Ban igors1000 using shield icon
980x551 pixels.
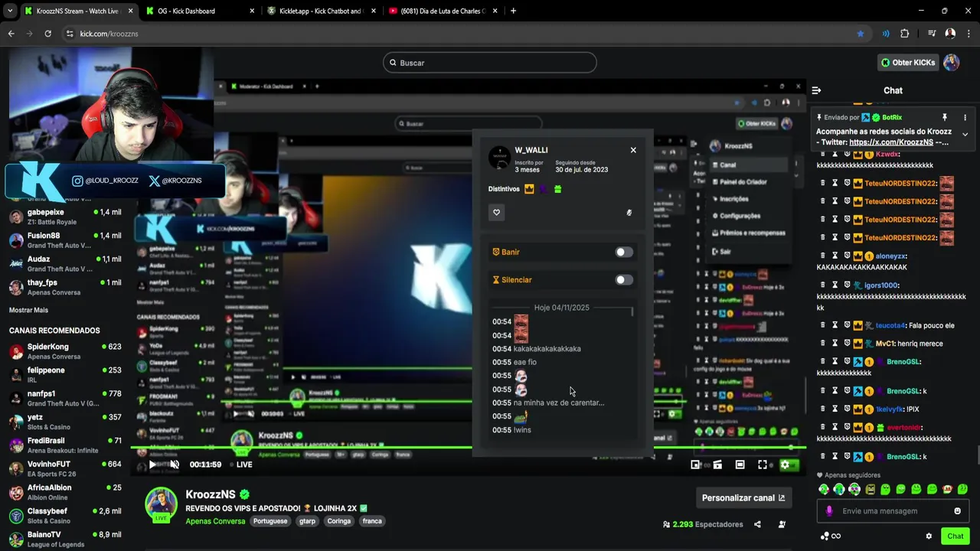848,285
